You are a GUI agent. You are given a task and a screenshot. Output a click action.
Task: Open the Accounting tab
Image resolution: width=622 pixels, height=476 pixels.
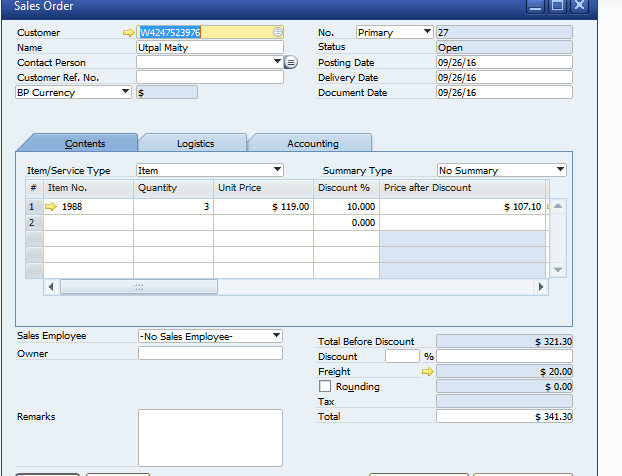coord(313,144)
